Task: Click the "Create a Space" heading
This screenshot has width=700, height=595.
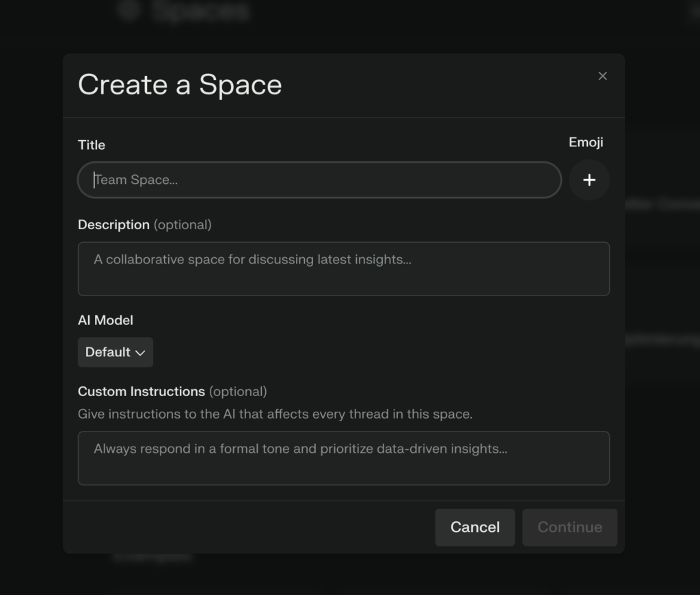Action: coord(180,85)
